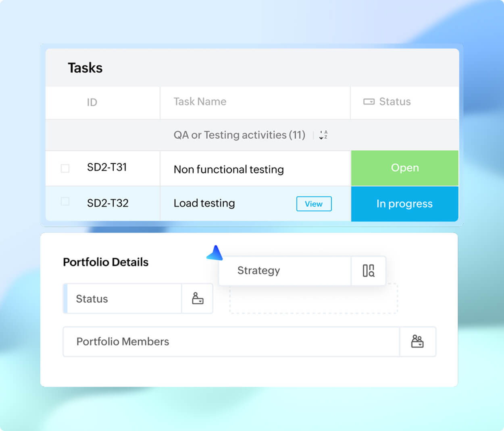Click the blue cursor arrow above Strategy
Screen dimensions: 504x431
pos(215,253)
